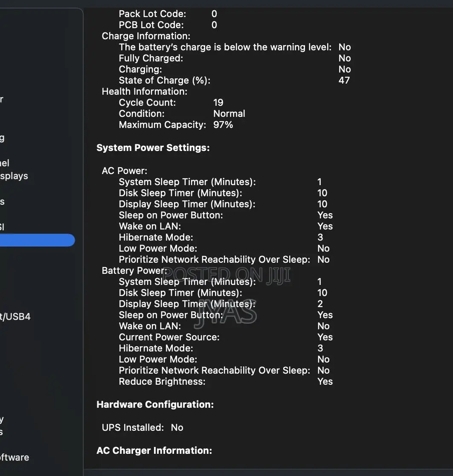Screen dimensions: 453x476
Task: Click the 'System Power Settings:' heading
Action: [153, 148]
